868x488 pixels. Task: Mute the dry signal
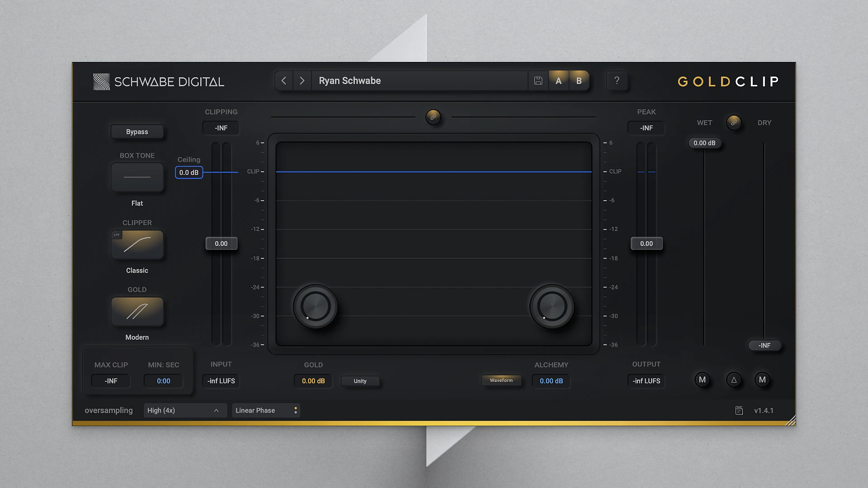pos(762,380)
